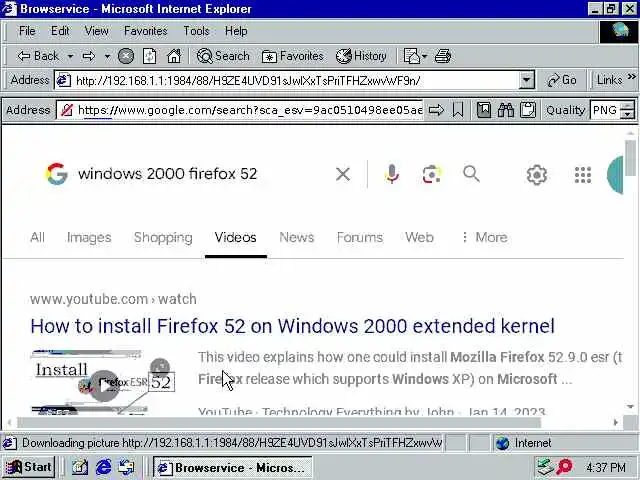This screenshot has width=640, height=480.
Task: Open the Windows Start menu
Action: (x=29, y=467)
